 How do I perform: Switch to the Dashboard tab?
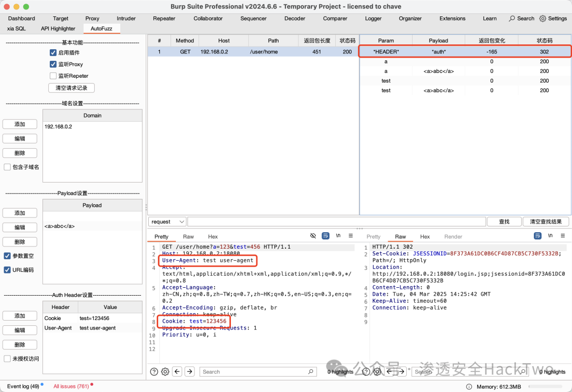click(22, 19)
